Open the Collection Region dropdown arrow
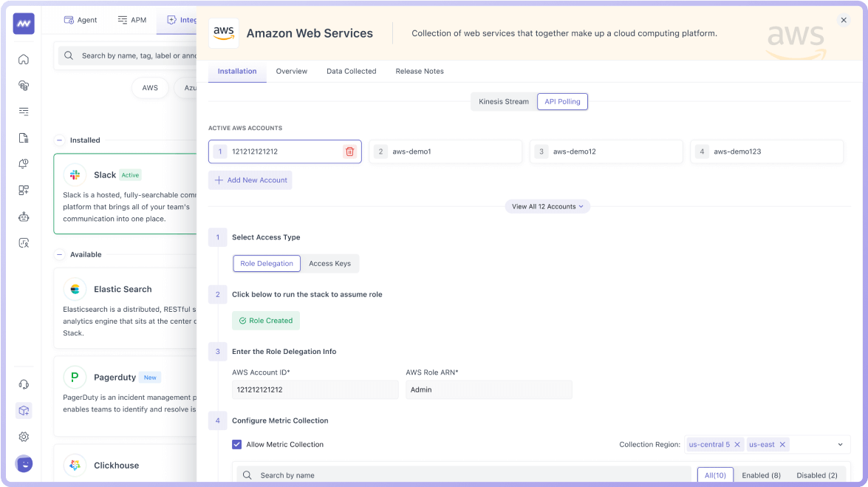This screenshot has height=487, width=868. (x=841, y=444)
